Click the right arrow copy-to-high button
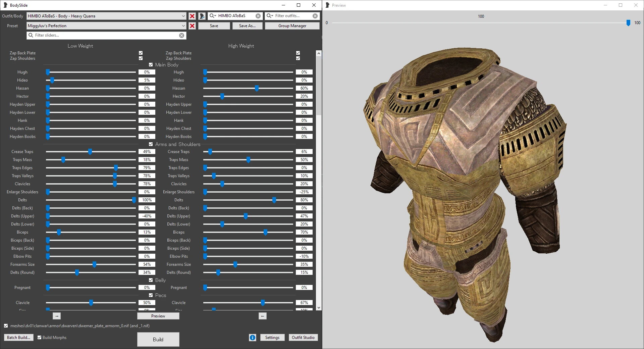 (57, 316)
